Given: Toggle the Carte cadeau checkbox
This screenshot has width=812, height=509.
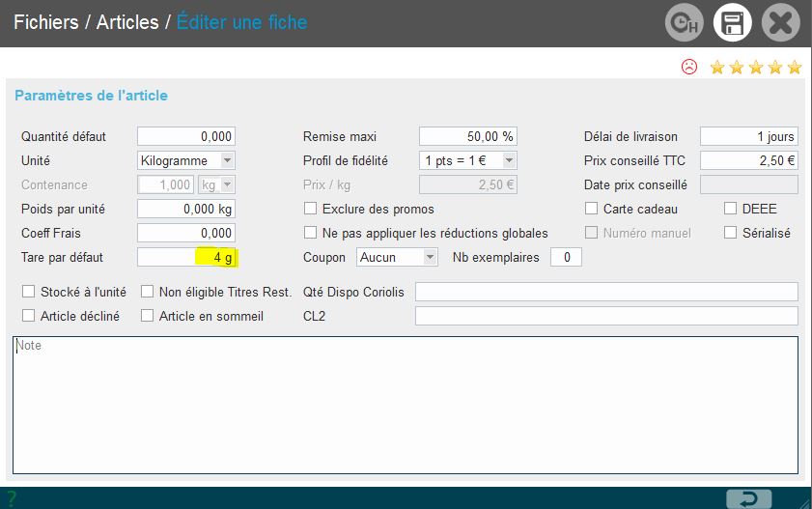Looking at the screenshot, I should pyautogui.click(x=592, y=209).
